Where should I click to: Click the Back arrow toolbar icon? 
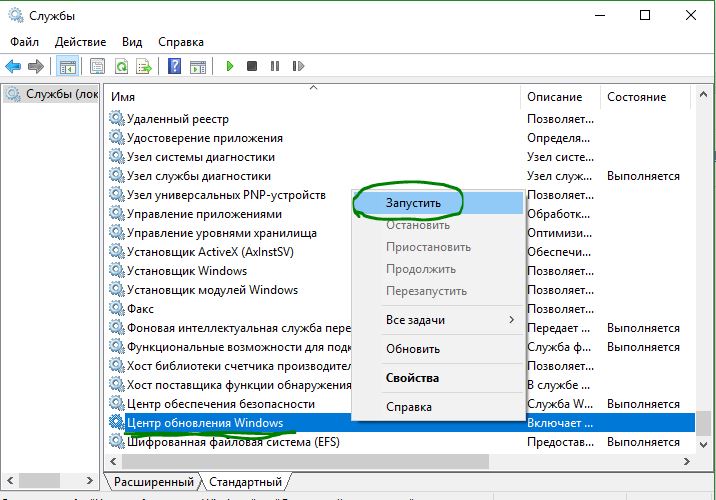pos(13,66)
